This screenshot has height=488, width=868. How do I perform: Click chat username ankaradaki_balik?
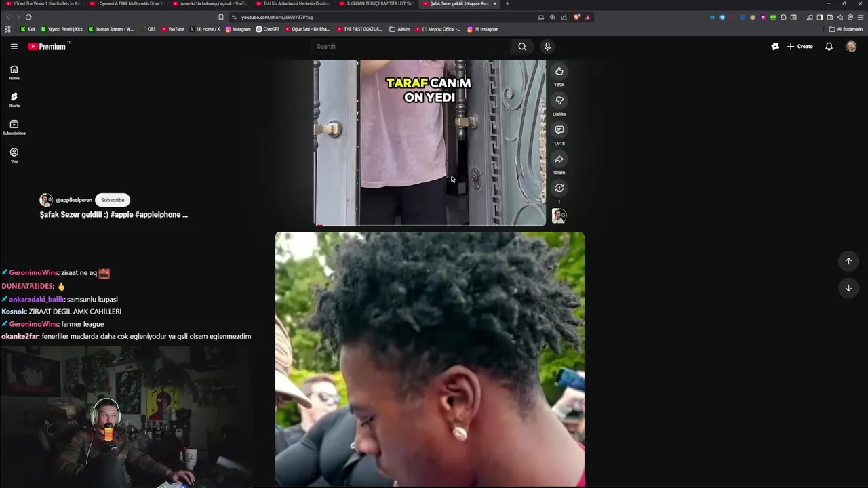pyautogui.click(x=37, y=299)
